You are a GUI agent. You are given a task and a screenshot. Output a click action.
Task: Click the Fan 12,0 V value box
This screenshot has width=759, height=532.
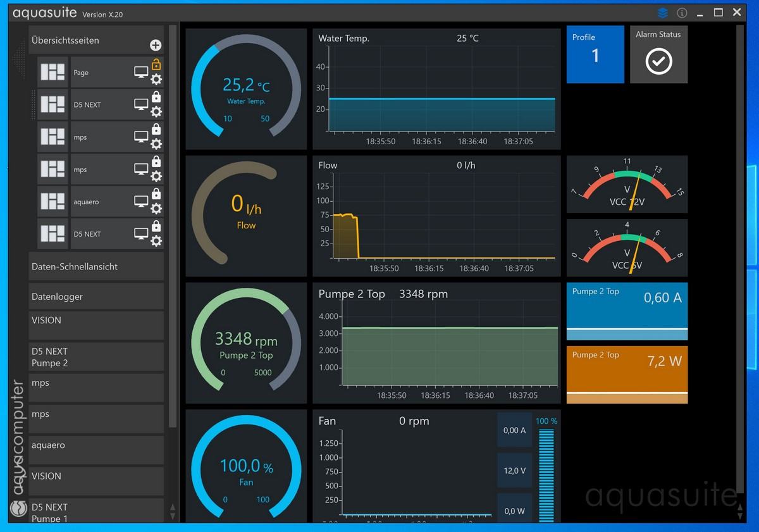[514, 471]
